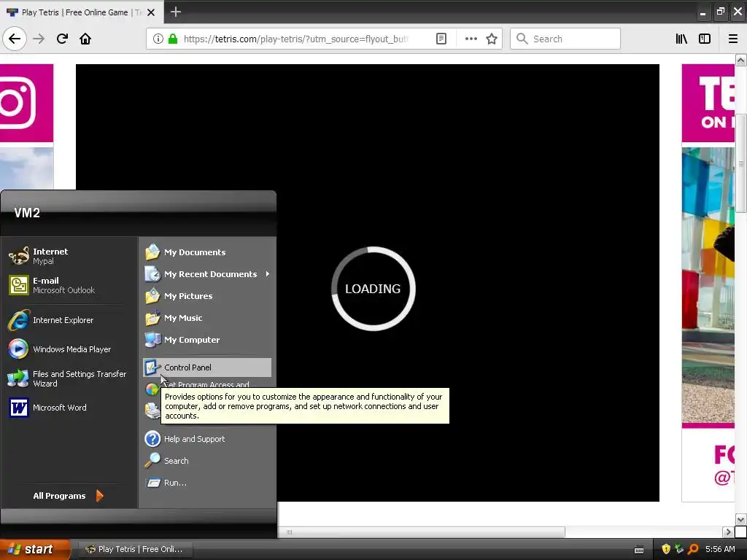
Task: Go back with the browser back arrow
Action: (15, 39)
